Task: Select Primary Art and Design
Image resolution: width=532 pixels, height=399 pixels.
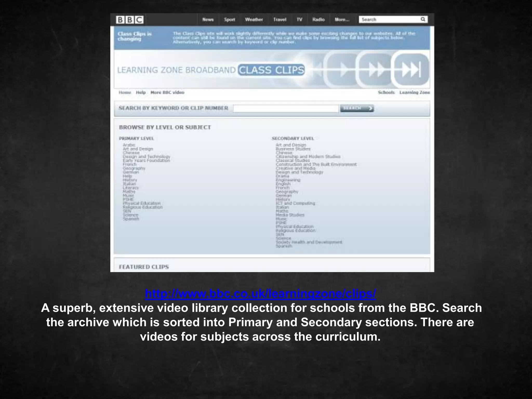Action: coord(138,149)
